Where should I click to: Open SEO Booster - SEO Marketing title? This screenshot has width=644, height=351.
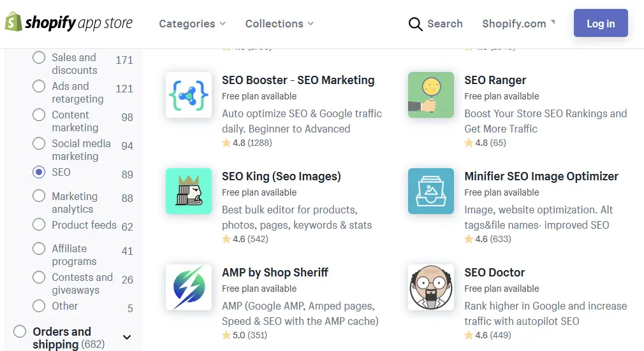pos(298,80)
